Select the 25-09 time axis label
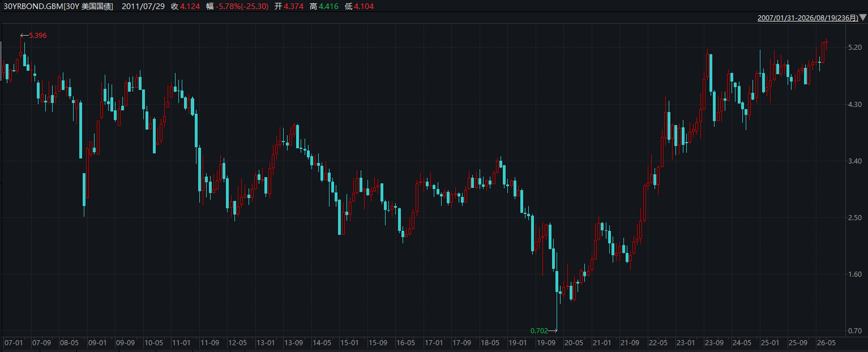 [798, 343]
